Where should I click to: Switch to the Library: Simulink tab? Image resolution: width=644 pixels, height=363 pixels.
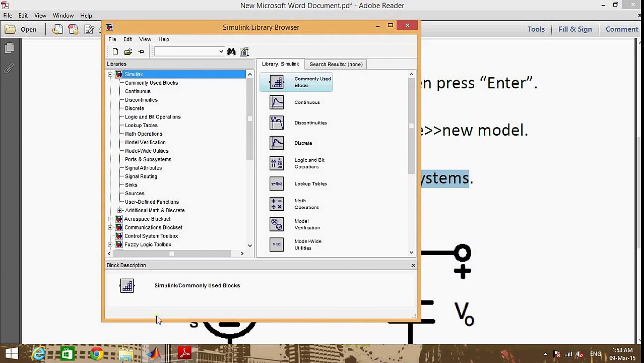(280, 64)
